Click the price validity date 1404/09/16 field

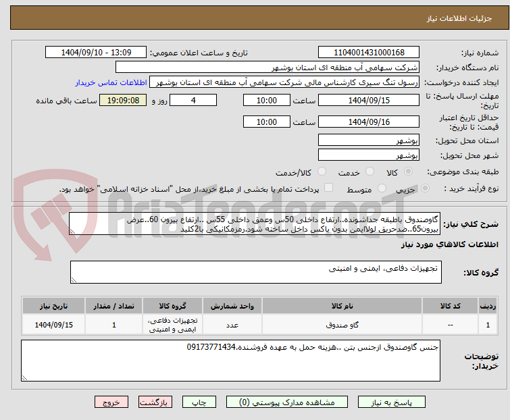pos(369,122)
